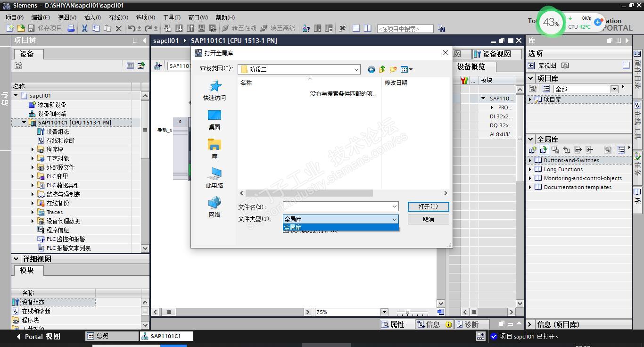Viewport: 644px width, 347px height.
Task: Select 添加新设备 in project tree
Action: [x=52, y=105]
